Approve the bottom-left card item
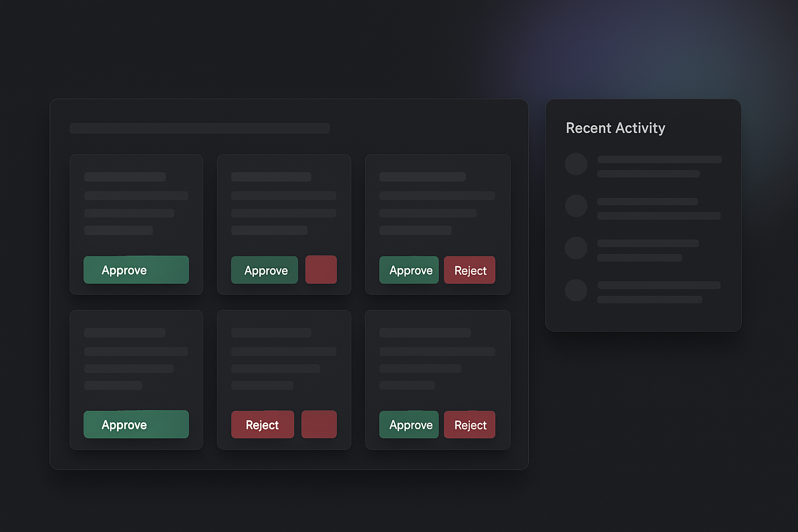798x532 pixels. coord(136,424)
